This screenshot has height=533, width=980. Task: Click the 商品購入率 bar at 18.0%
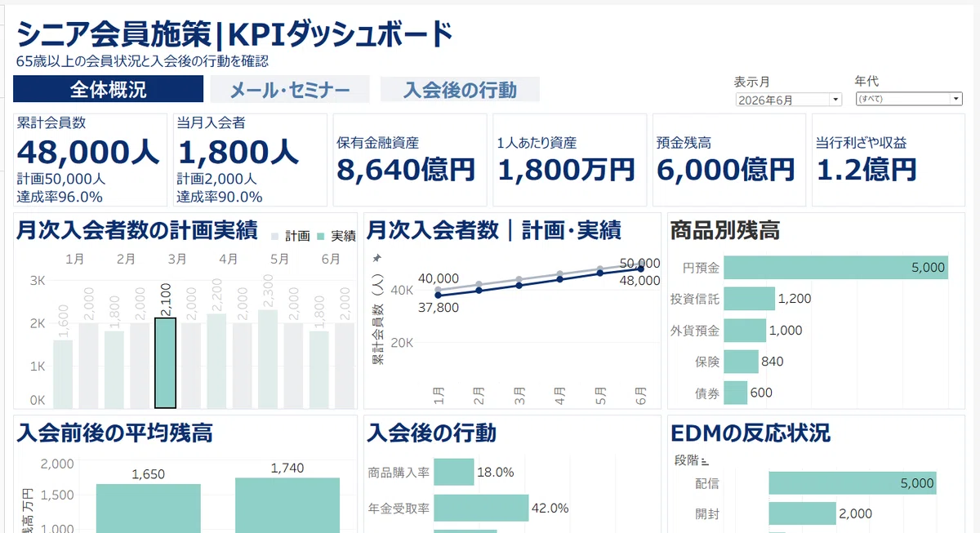[453, 472]
